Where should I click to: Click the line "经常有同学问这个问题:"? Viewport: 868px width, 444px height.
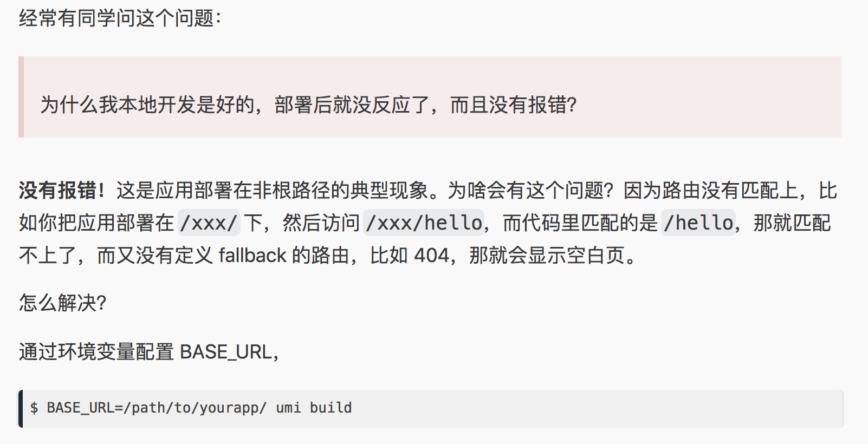[x=120, y=18]
